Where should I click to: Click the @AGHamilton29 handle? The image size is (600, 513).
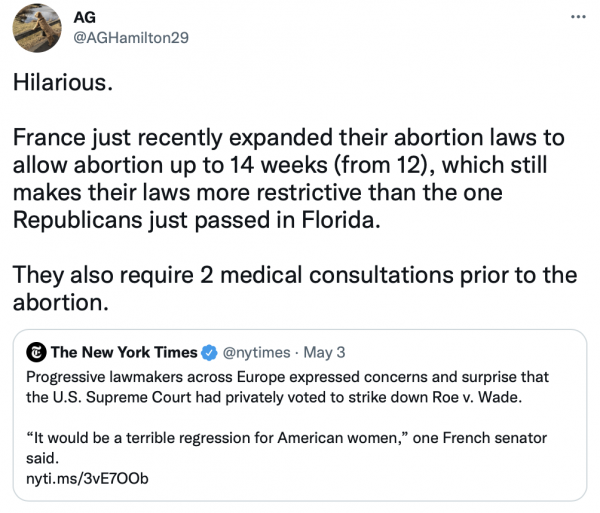pyautogui.click(x=131, y=38)
